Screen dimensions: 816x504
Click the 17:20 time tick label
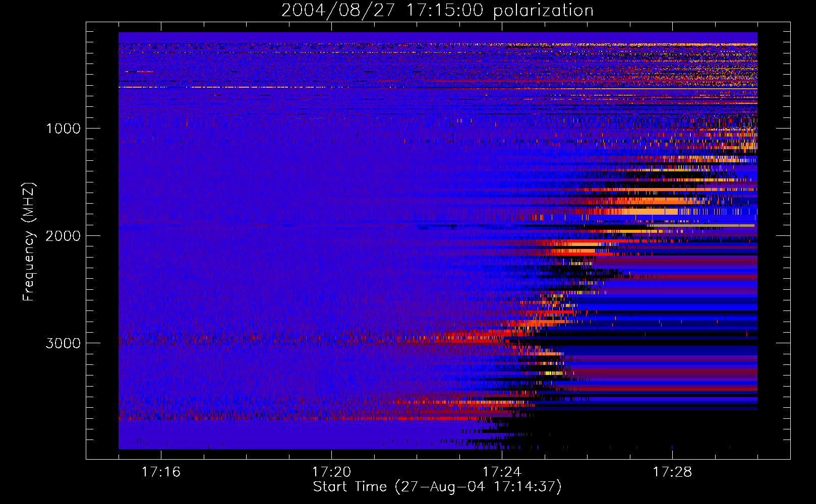331,472
